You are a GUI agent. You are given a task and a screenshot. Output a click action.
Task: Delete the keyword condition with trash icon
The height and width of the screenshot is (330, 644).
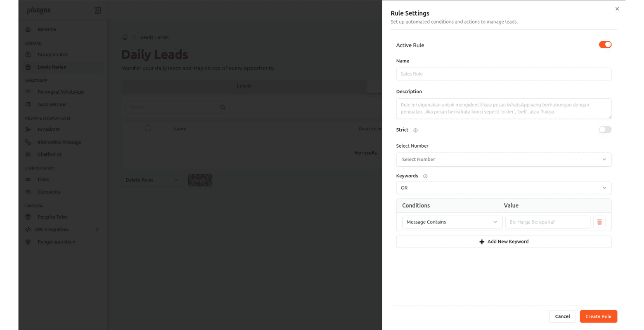tap(599, 222)
